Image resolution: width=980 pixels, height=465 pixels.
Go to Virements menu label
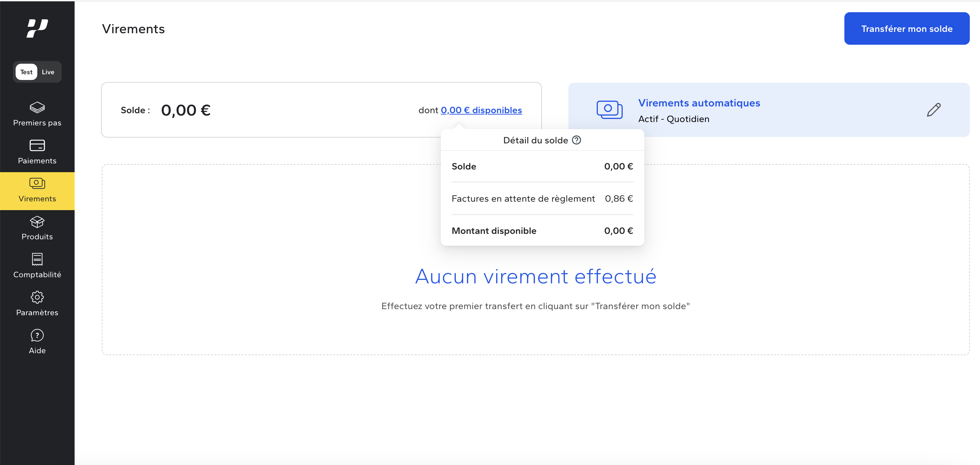point(37,199)
